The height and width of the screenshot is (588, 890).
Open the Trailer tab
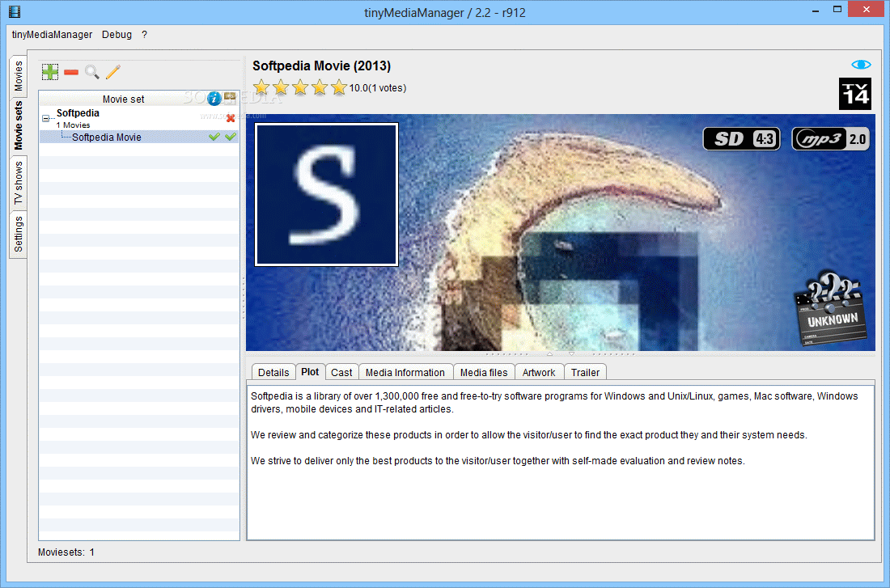[x=585, y=372]
